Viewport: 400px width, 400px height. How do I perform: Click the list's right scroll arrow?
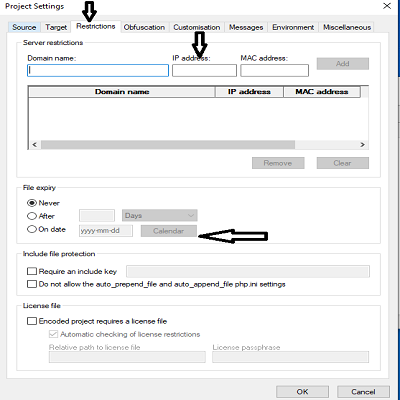click(x=362, y=145)
